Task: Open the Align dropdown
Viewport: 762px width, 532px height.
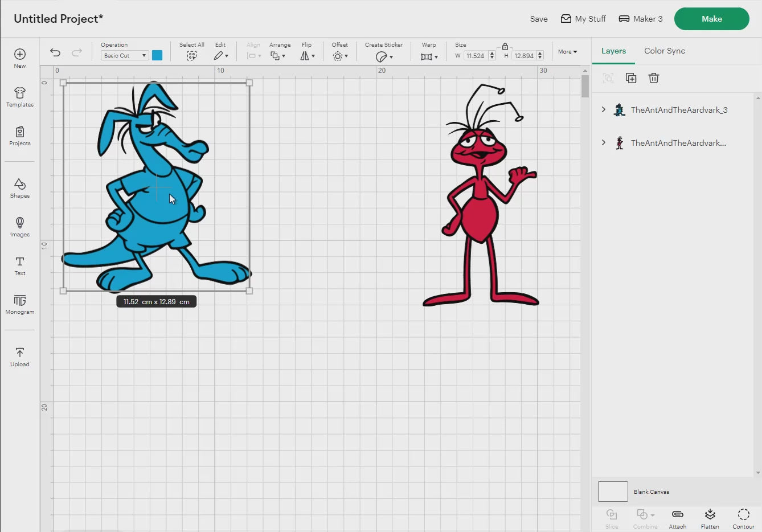Action: coord(253,56)
